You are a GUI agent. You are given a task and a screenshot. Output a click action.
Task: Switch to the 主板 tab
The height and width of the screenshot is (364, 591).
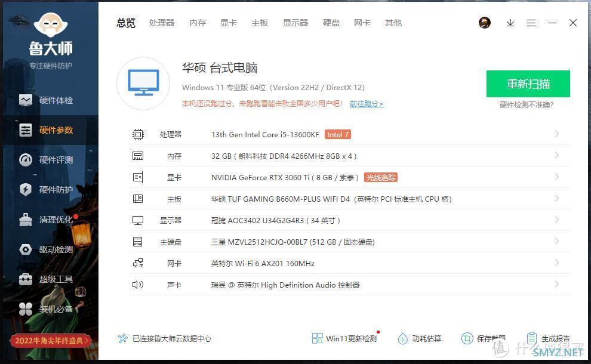[260, 23]
